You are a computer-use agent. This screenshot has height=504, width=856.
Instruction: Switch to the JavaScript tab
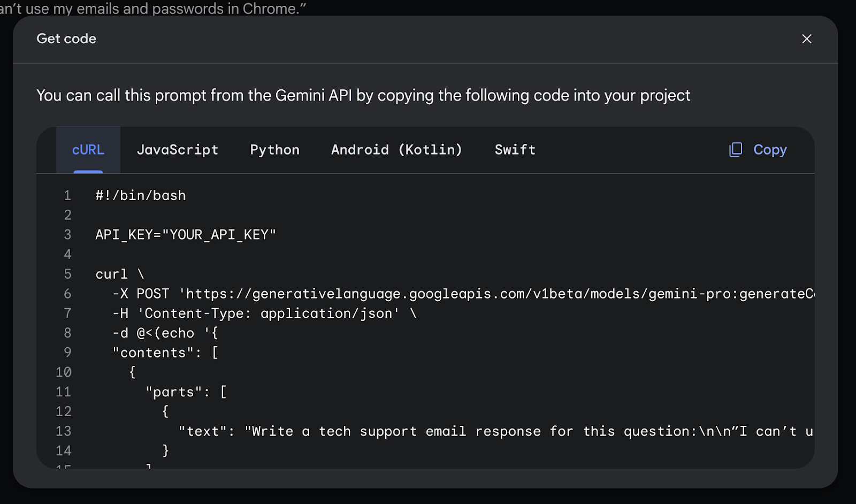coord(177,150)
